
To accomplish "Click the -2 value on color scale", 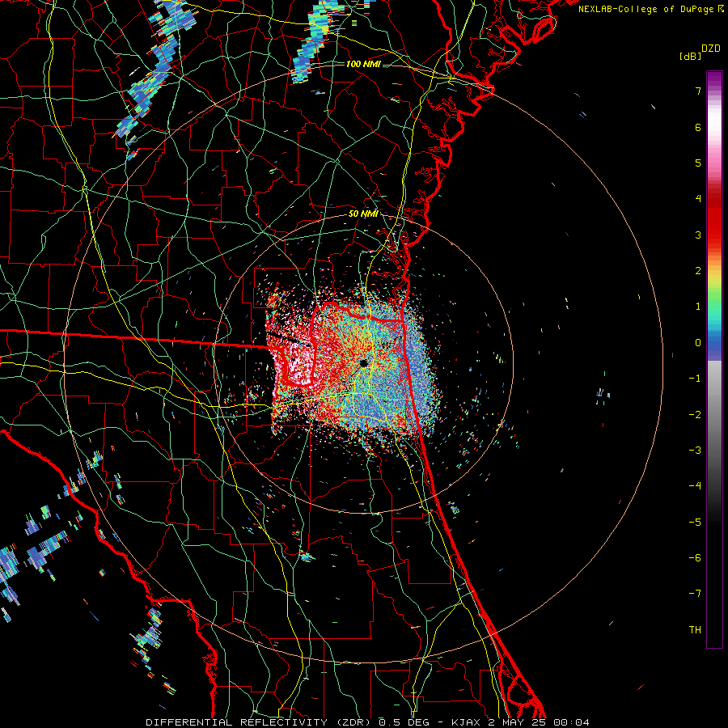I will pos(695,415).
